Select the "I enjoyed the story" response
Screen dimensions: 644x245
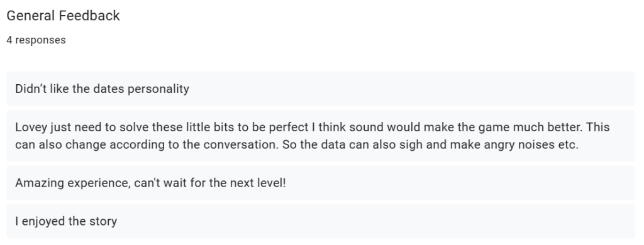(321, 221)
